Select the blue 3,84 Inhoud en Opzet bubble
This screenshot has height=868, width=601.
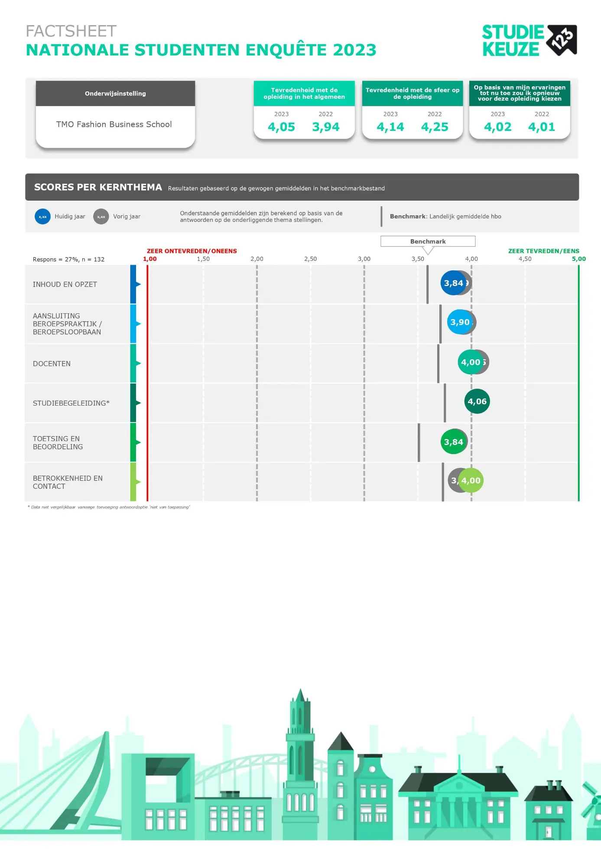coord(452,283)
